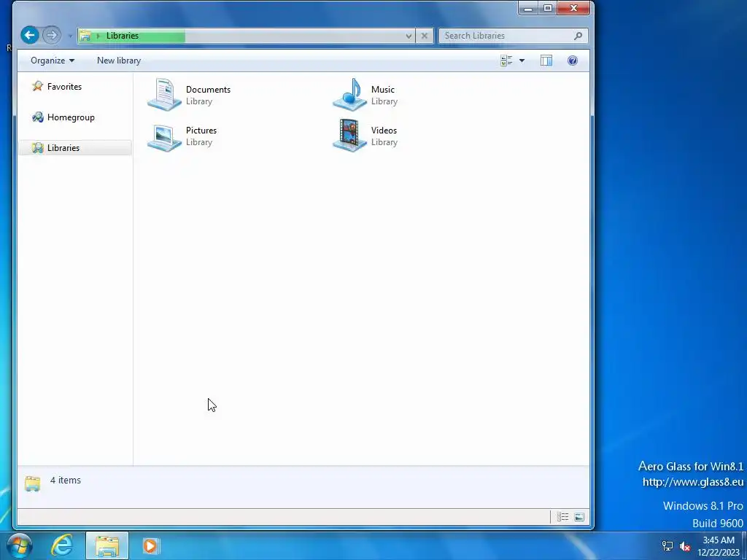Open the recent locations dropdown arrow

tap(70, 36)
